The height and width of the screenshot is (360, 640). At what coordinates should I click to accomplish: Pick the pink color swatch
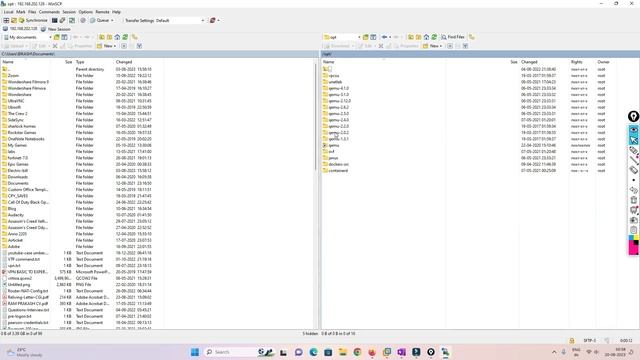coord(633,250)
